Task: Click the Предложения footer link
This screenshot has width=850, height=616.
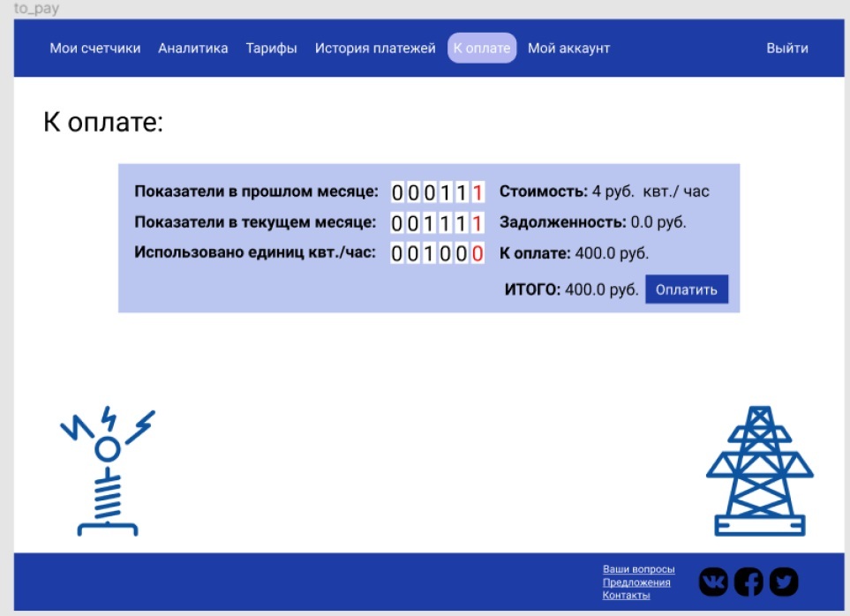Action: (636, 582)
